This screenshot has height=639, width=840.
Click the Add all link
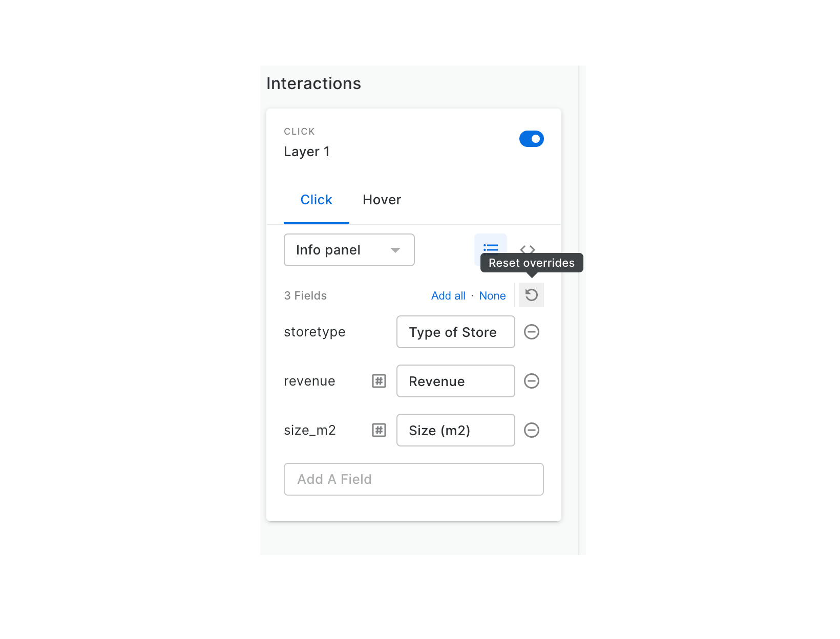pyautogui.click(x=448, y=296)
